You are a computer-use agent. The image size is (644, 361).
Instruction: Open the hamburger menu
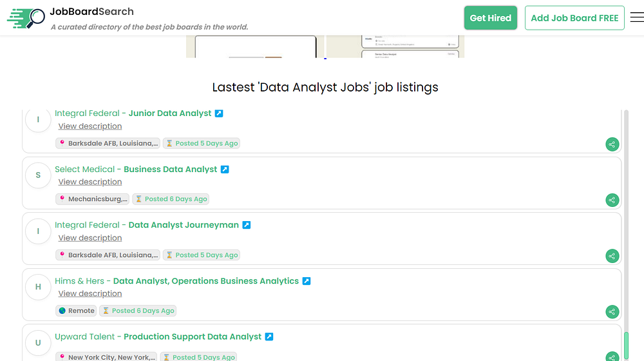(x=636, y=18)
